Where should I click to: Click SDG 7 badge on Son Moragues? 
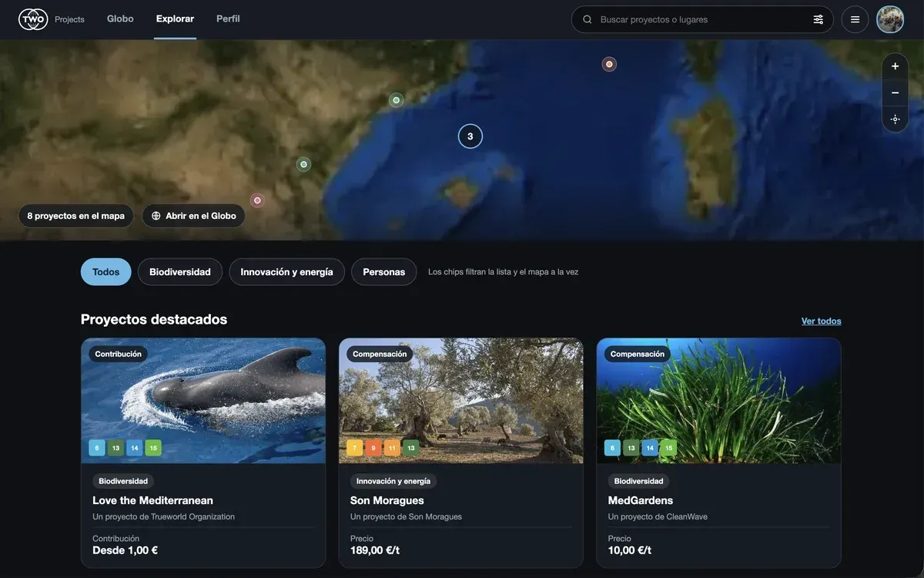(x=355, y=448)
